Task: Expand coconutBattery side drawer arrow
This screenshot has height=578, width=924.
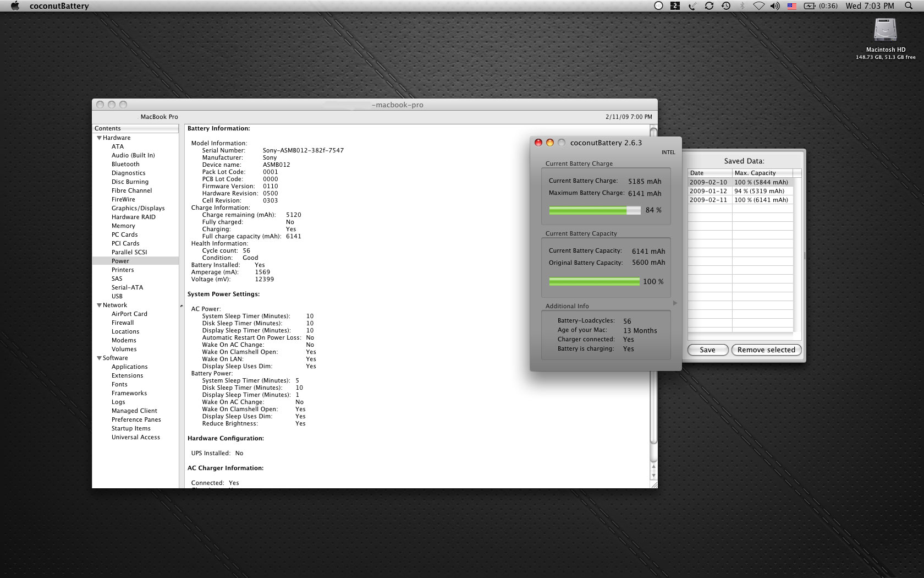Action: click(x=675, y=303)
